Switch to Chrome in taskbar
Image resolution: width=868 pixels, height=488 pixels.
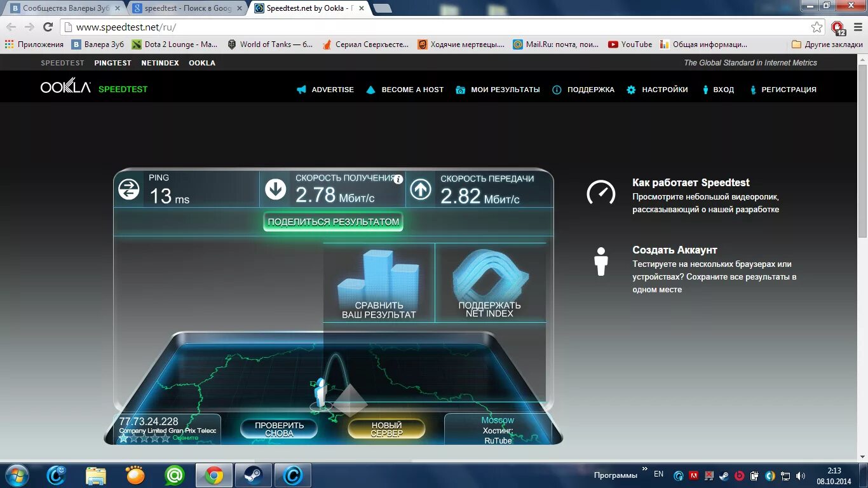pyautogui.click(x=214, y=475)
